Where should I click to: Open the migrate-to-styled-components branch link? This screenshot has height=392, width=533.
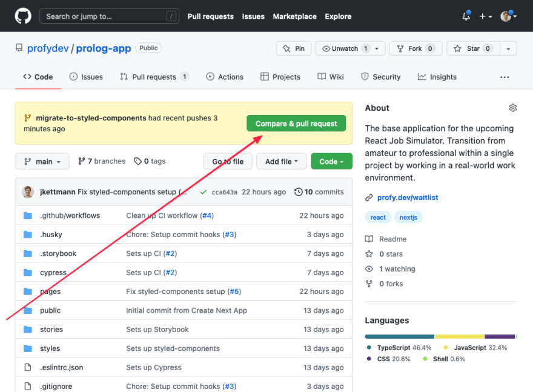[91, 118]
